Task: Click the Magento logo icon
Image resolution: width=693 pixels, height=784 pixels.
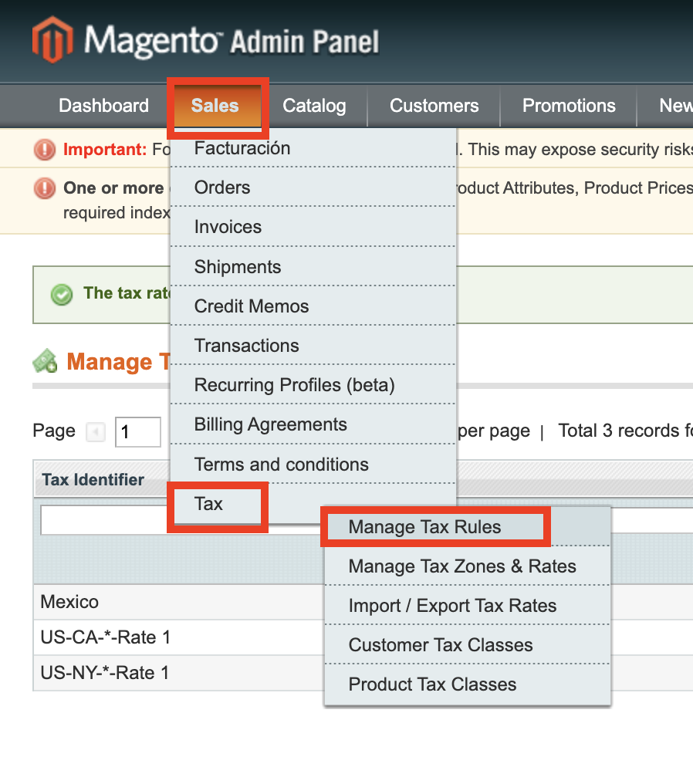Action: pyautogui.click(x=52, y=39)
